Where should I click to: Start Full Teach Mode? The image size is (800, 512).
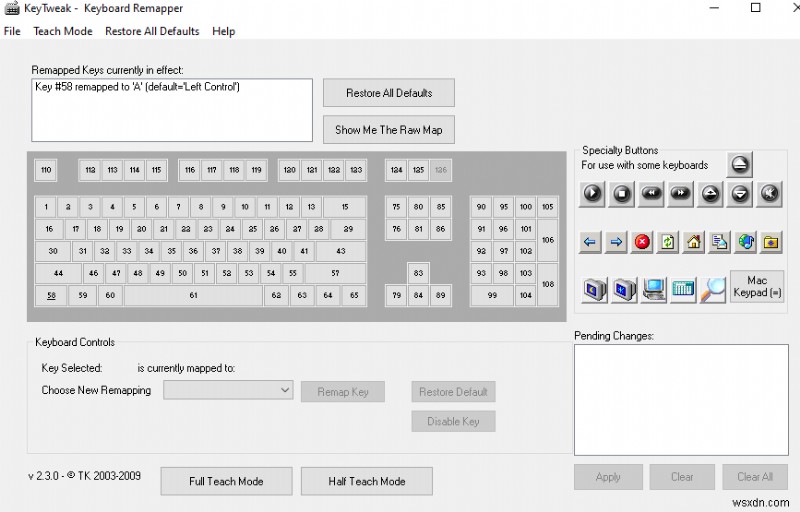(227, 481)
